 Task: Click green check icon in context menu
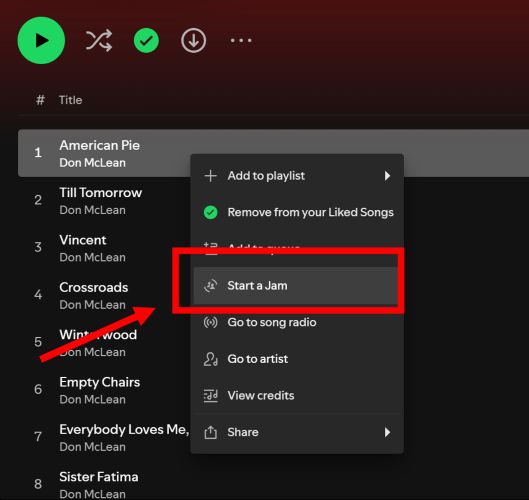point(211,212)
